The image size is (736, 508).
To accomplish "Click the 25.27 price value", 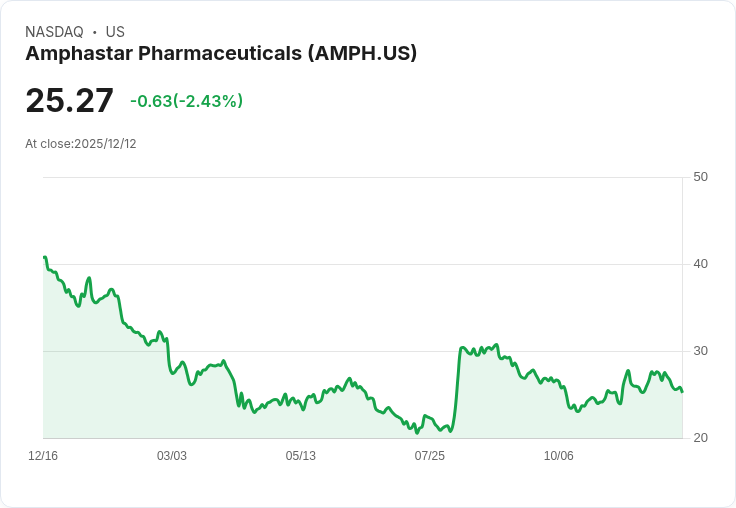I will tap(69, 100).
